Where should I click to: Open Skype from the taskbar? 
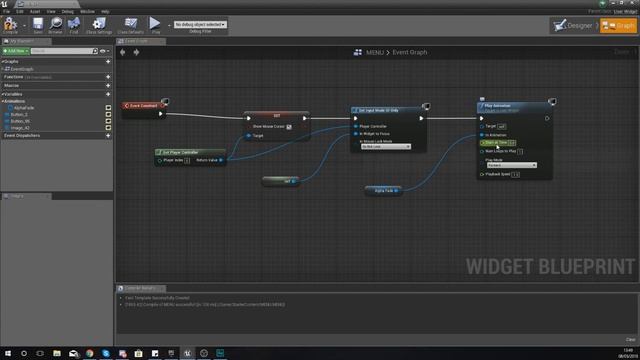click(106, 353)
